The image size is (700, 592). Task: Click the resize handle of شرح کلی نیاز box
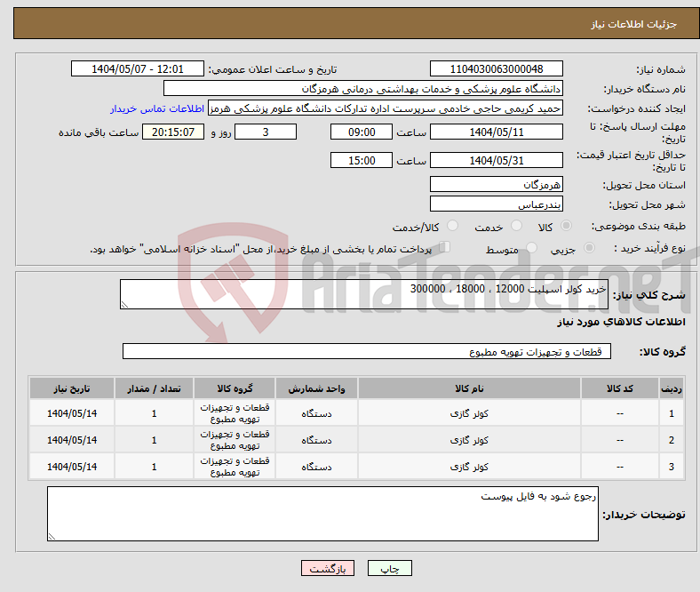[125, 305]
